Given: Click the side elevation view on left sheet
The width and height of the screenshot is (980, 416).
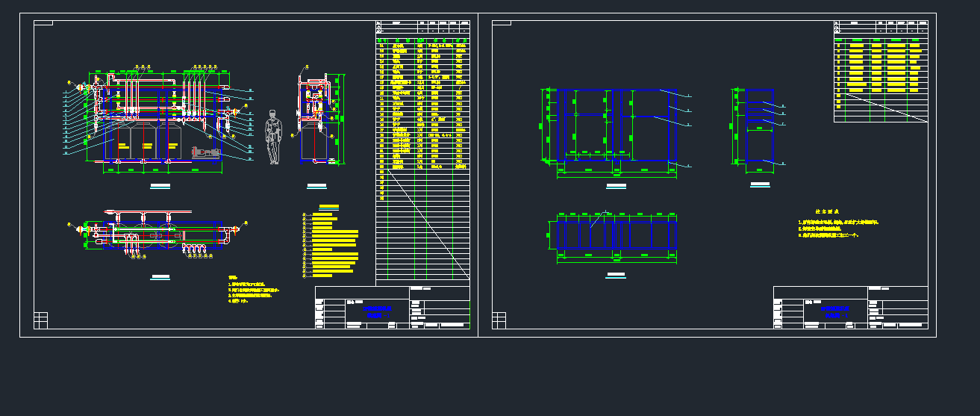Looking at the screenshot, I should pyautogui.click(x=317, y=119).
